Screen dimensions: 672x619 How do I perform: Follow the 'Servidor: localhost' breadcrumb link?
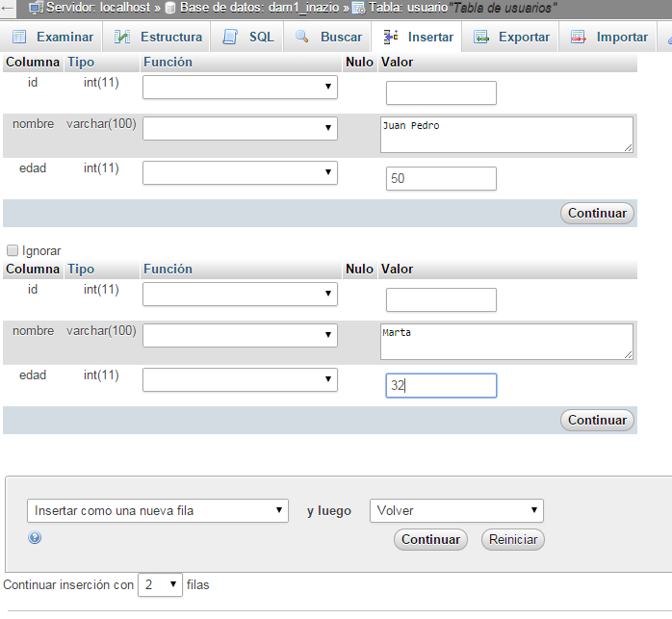pyautogui.click(x=98, y=8)
